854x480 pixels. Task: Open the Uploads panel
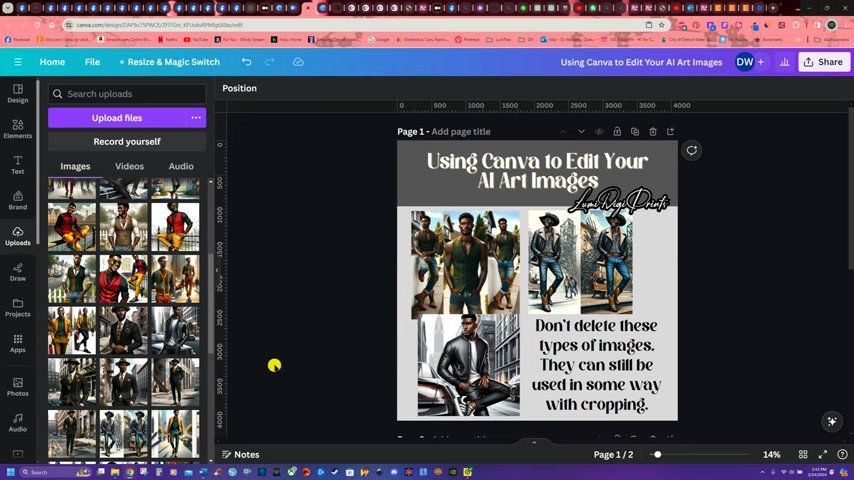pos(17,236)
